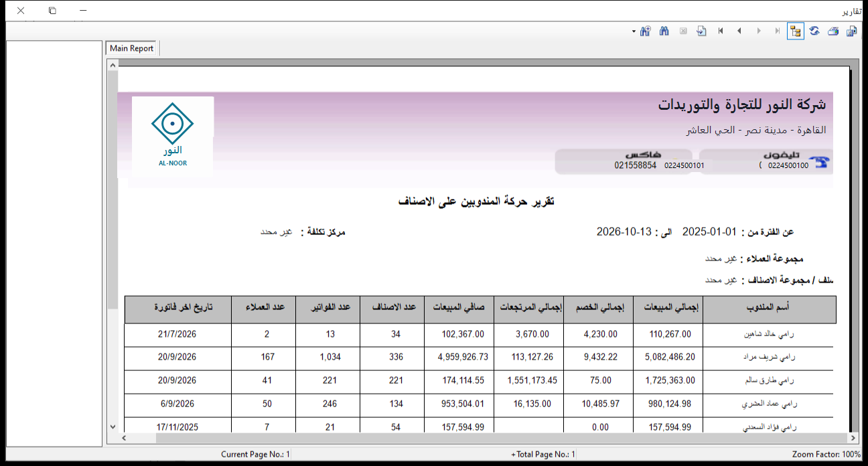
Task: Click the fax number 021558854
Action: 636,165
